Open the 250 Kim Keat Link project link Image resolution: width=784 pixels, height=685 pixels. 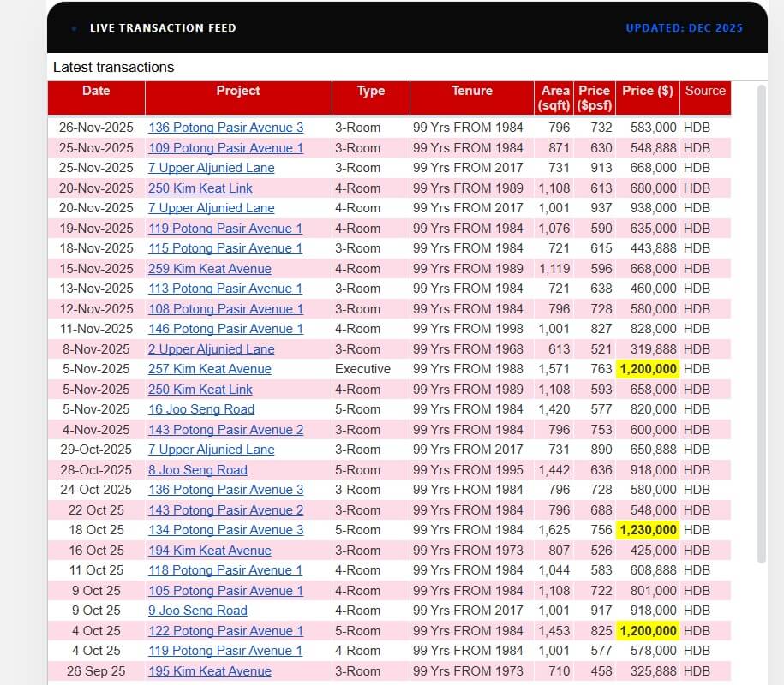coord(200,188)
